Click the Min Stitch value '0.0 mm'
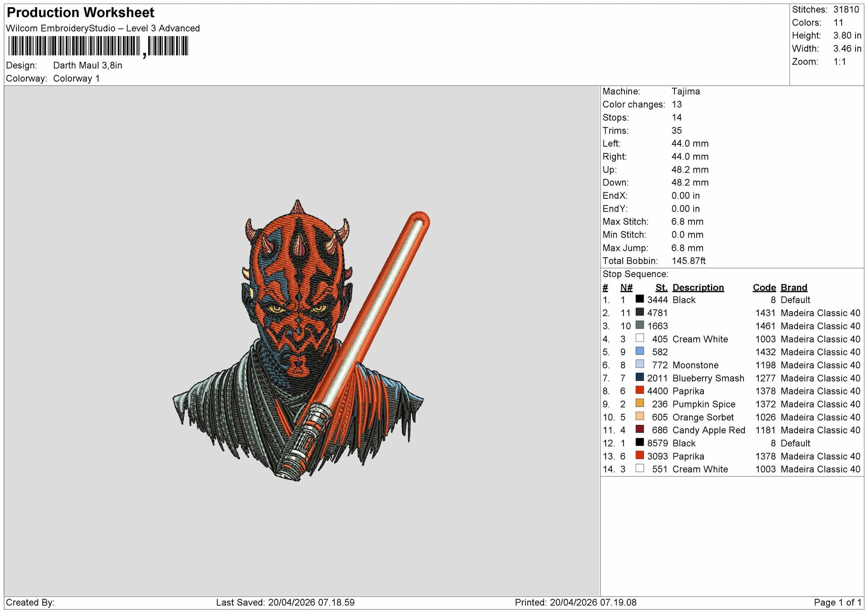868x613 pixels. [687, 235]
